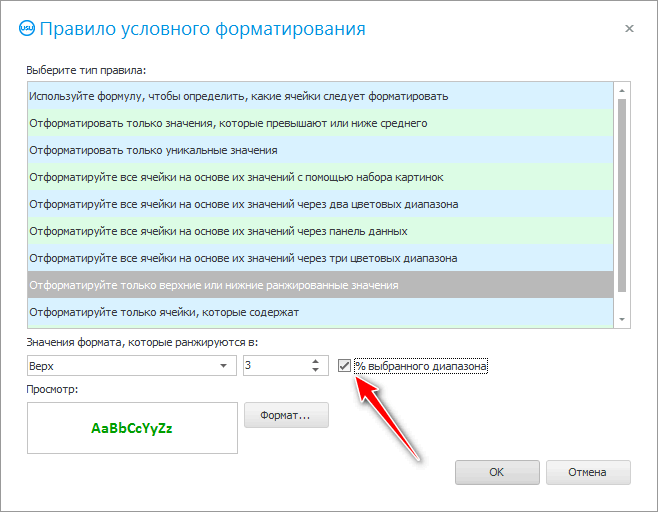The height and width of the screenshot is (512, 658).
Task: Select rule 'через три цветовых диапазона'
Action: click(x=320, y=258)
